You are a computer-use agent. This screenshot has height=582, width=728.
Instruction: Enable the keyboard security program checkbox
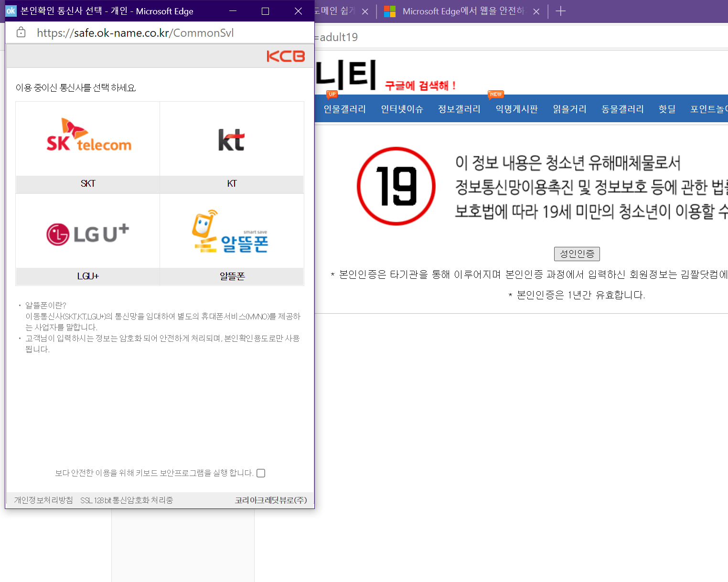click(261, 473)
